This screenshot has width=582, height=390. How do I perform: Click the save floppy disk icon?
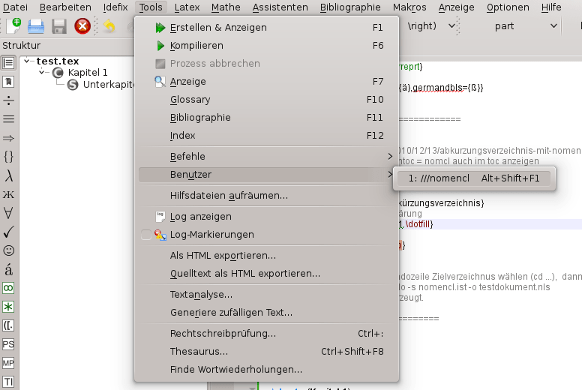[59, 27]
